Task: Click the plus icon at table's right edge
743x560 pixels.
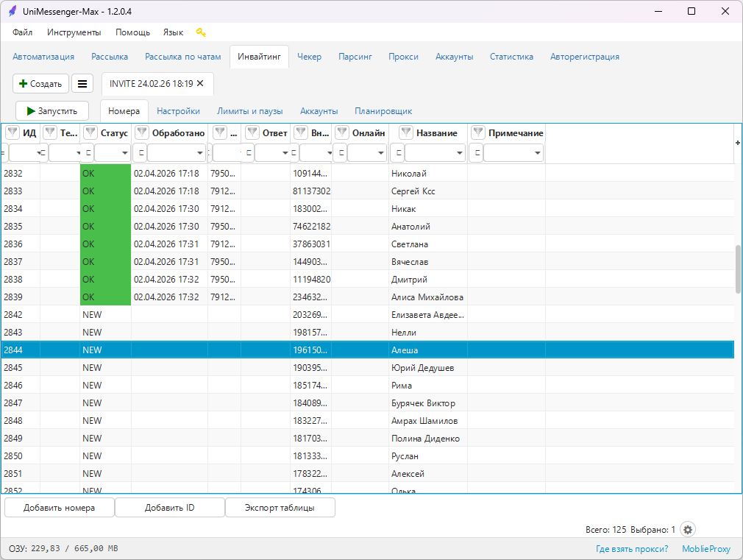Action: click(x=737, y=143)
